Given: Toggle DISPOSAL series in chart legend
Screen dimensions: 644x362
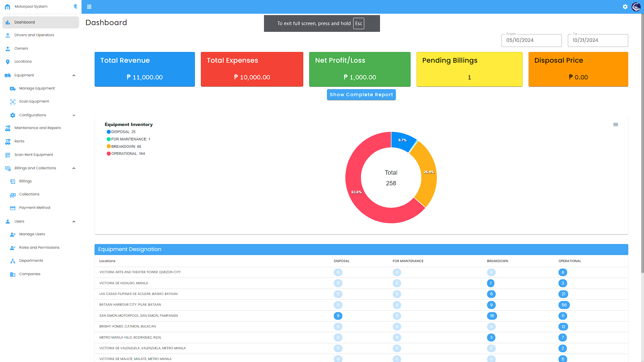Looking at the screenshot, I should [123, 132].
